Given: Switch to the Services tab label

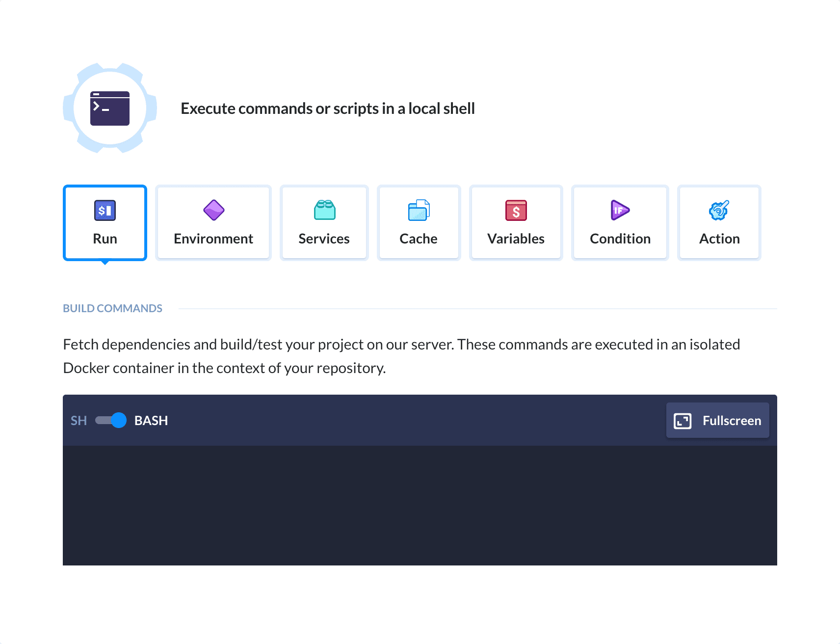Looking at the screenshot, I should pos(324,239).
